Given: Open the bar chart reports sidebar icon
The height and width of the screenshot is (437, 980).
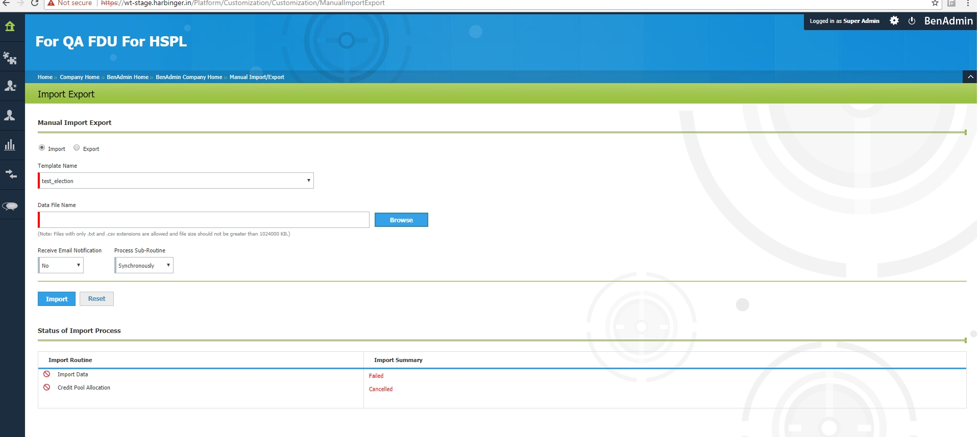Looking at the screenshot, I should click(10, 145).
